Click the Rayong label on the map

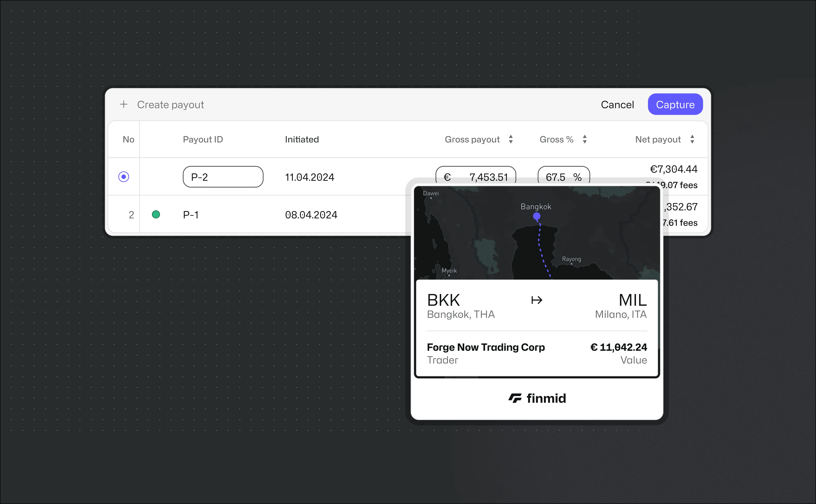click(571, 259)
